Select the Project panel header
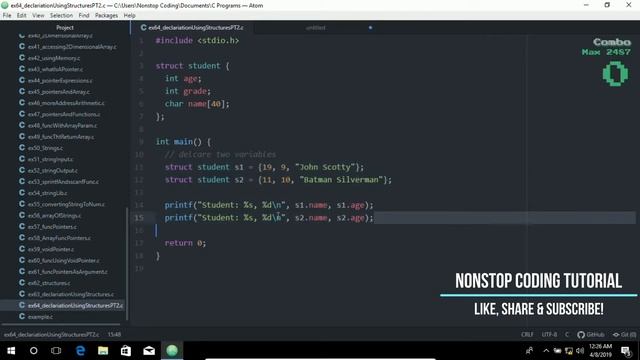 [x=64, y=28]
